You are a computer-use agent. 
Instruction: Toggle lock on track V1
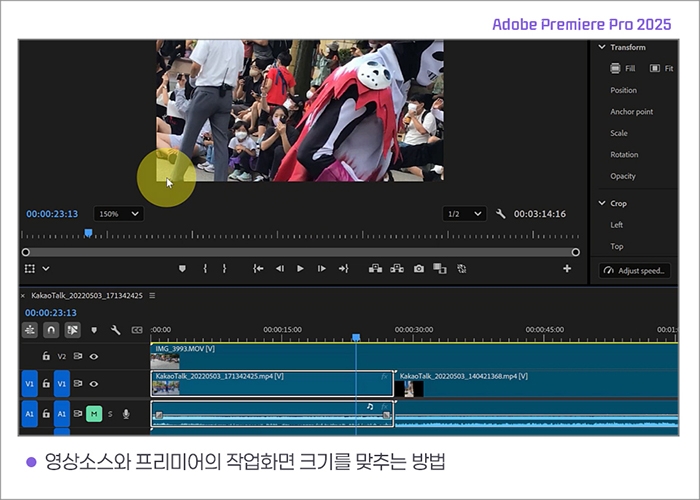click(46, 383)
